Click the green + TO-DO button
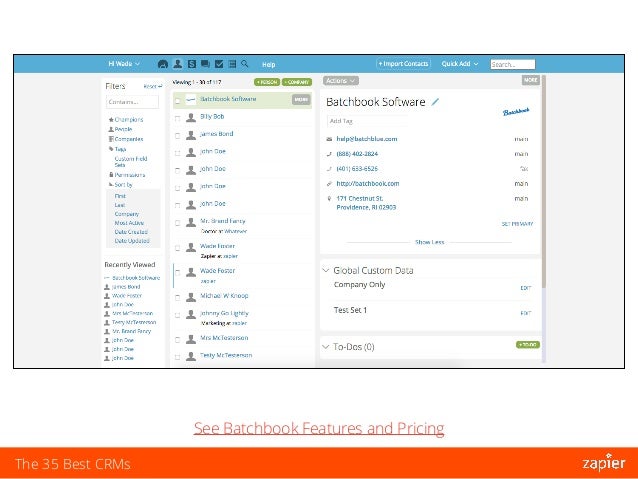Viewport: 638px width, 479px height. (x=528, y=345)
